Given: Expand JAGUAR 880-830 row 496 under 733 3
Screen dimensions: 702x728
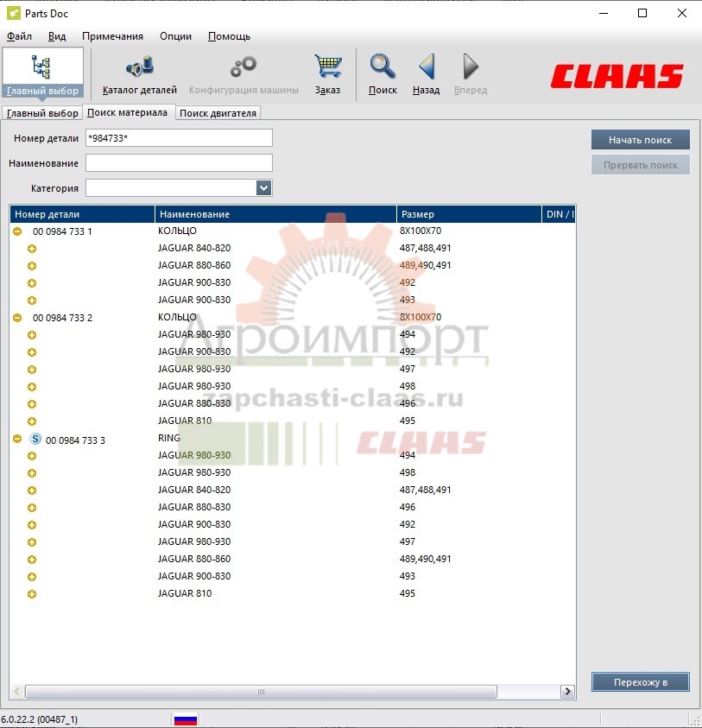Looking at the screenshot, I should point(32,508).
